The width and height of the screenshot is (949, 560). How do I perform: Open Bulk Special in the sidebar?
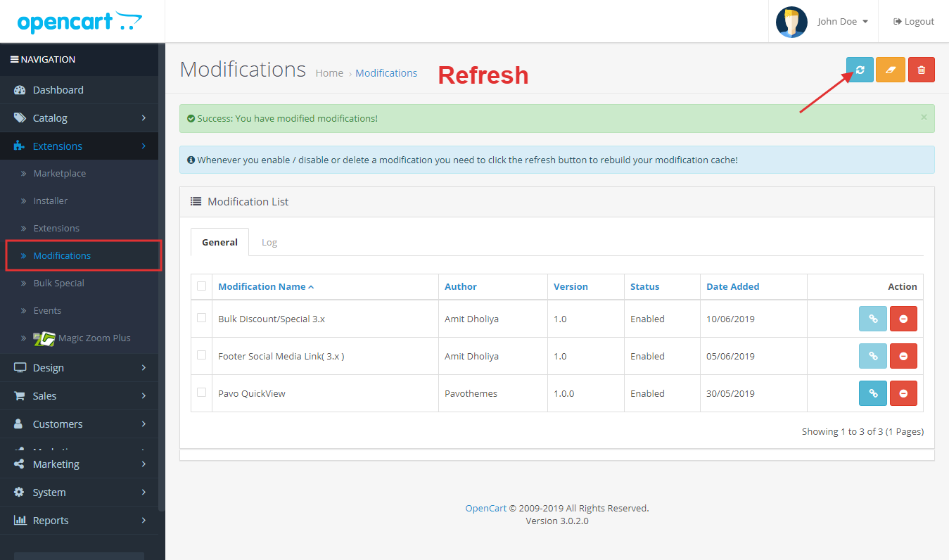(x=58, y=284)
